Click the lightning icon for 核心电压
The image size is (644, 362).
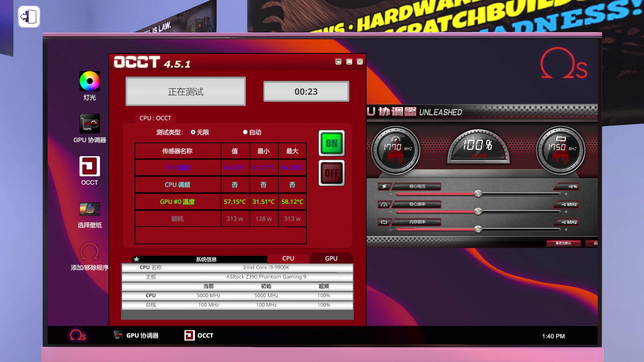tap(384, 186)
